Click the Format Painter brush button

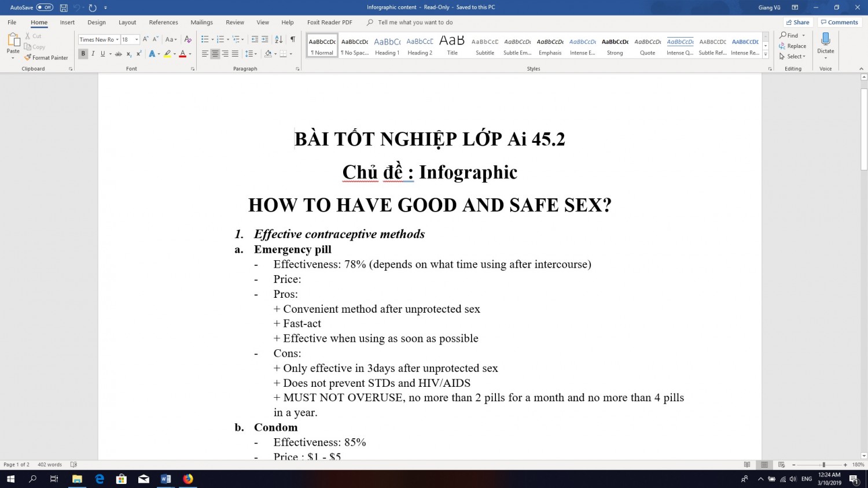click(46, 57)
